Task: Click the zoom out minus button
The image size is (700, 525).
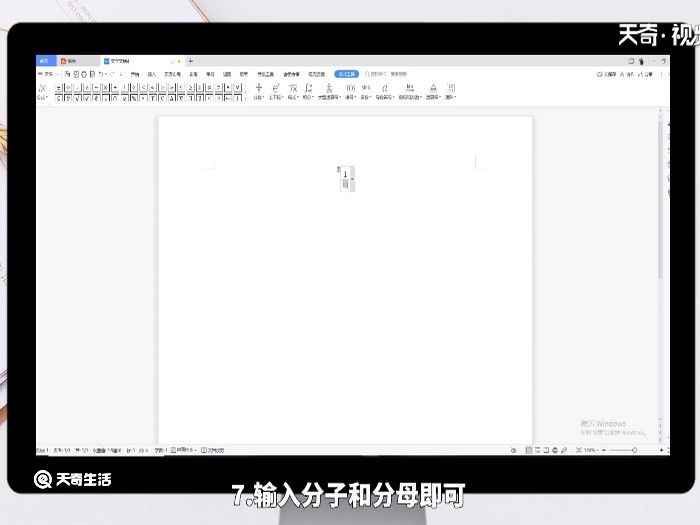Action: pyautogui.click(x=604, y=450)
